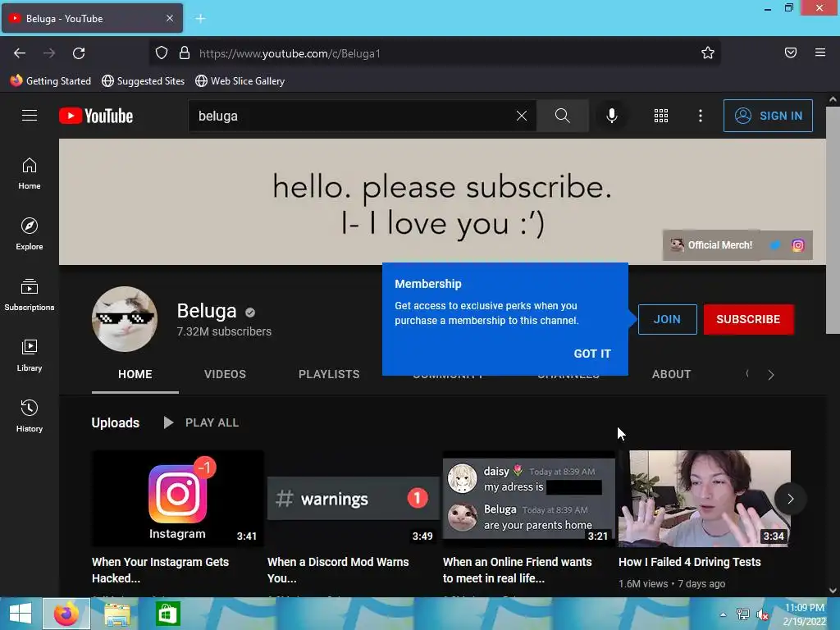Click the JOIN button
This screenshot has height=630, width=840.
667,319
